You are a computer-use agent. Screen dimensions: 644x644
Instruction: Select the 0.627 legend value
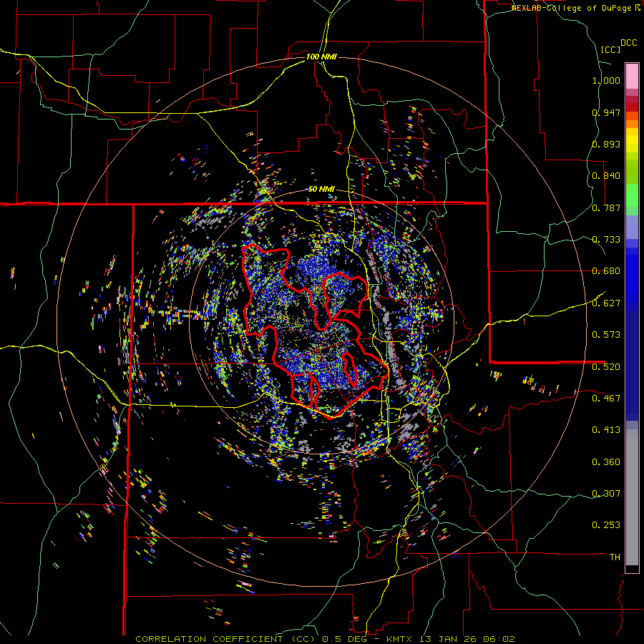[x=606, y=303]
